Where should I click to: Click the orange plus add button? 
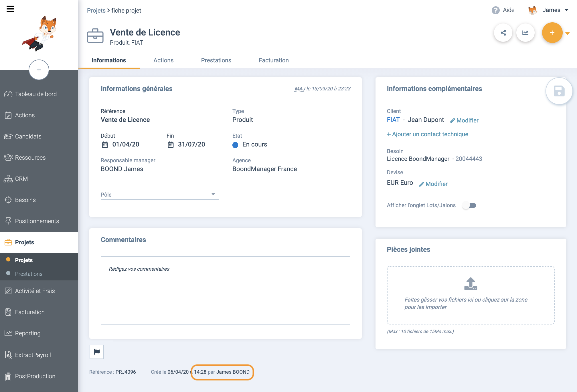pos(552,33)
